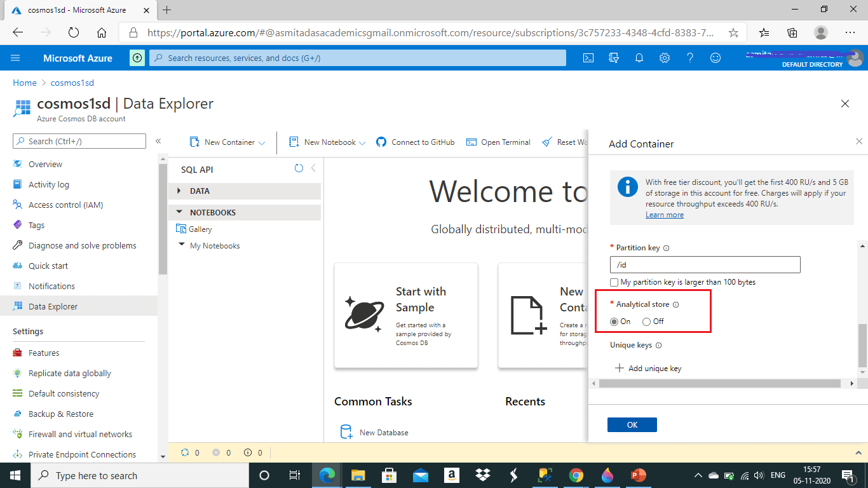Open the New Container dropdown arrow
868x488 pixels.
pos(262,143)
